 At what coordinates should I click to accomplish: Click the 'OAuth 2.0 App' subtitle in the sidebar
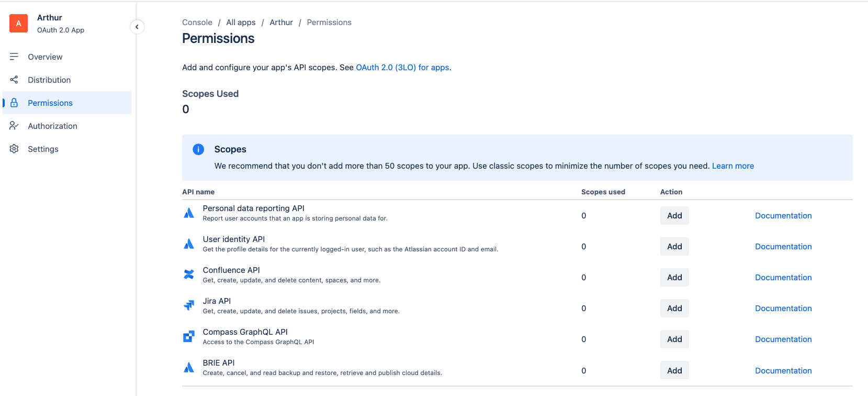click(x=61, y=30)
